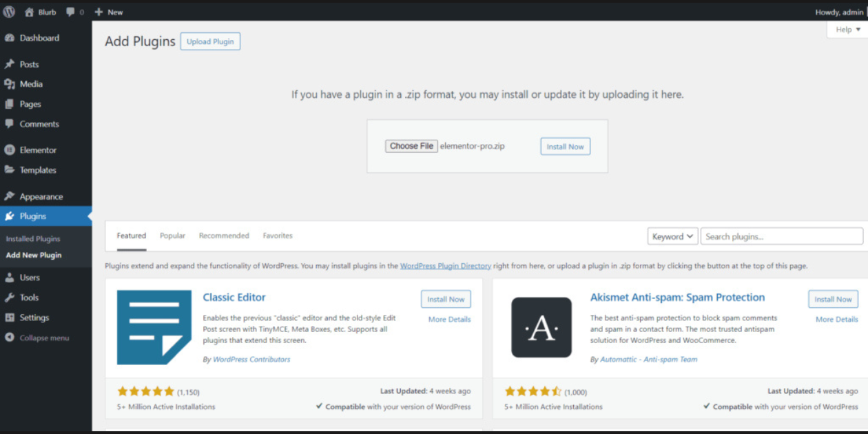
Task: Open Installed Plugins submenu item
Action: (x=33, y=239)
